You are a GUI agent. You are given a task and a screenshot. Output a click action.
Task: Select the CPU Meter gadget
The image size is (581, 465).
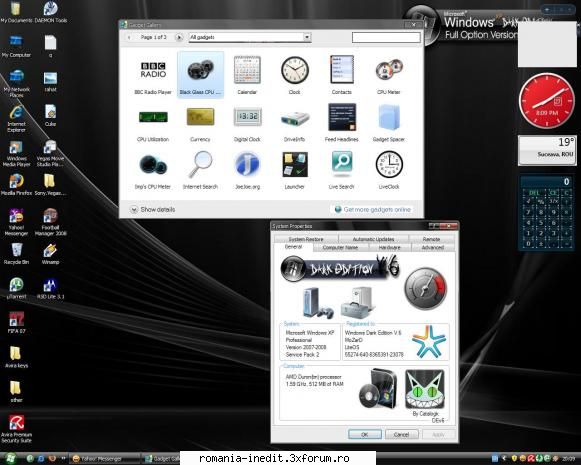[389, 75]
